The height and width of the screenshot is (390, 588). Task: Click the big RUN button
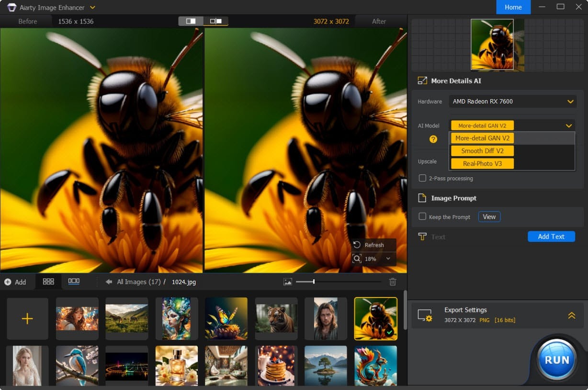(556, 360)
